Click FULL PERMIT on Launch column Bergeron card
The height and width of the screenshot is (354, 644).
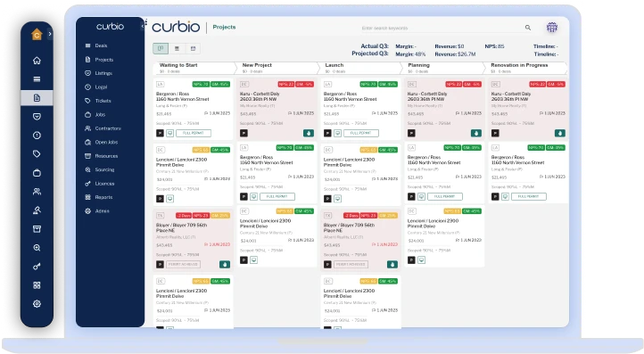pyautogui.click(x=361, y=133)
